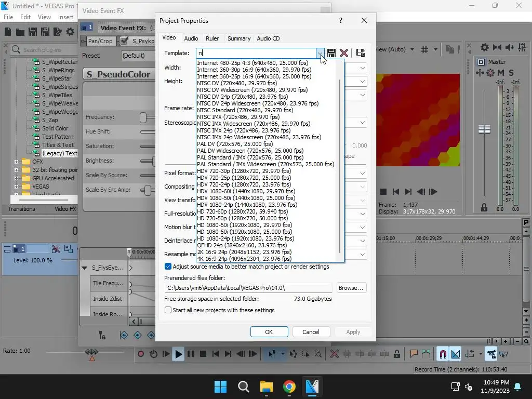Open Google Chrome from the taskbar
This screenshot has height=399, width=532.
tap(289, 387)
